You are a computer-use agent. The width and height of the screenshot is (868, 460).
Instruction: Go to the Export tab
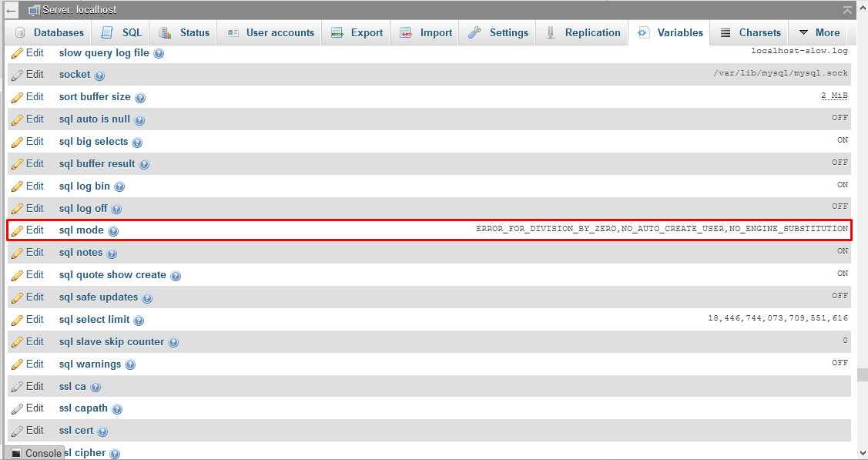[x=357, y=32]
